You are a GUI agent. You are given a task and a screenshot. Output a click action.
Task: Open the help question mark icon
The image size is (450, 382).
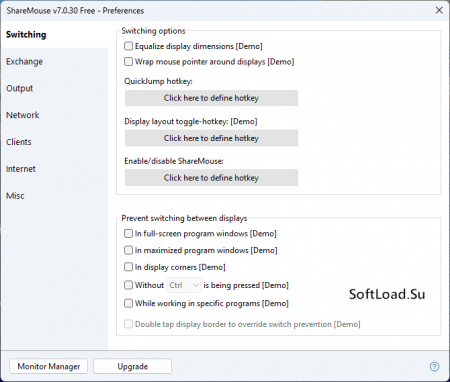[434, 367]
